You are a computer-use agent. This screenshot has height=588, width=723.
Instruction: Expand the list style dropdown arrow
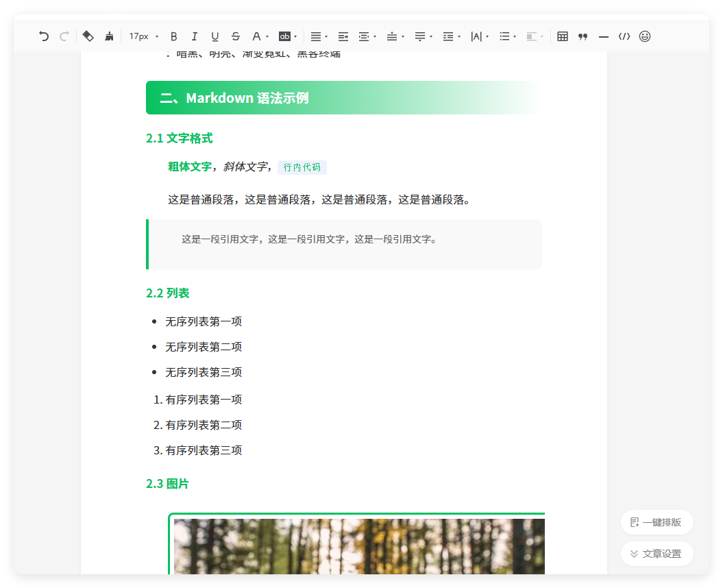[x=515, y=37]
